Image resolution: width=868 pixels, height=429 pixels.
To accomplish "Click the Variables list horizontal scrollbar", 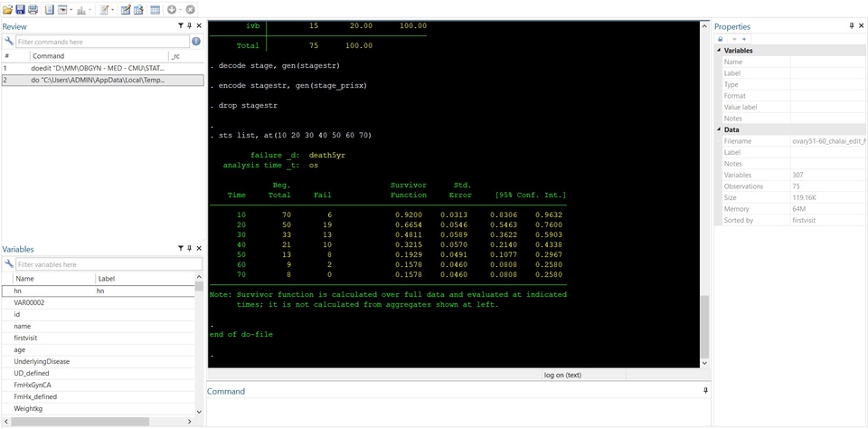I will (x=80, y=422).
